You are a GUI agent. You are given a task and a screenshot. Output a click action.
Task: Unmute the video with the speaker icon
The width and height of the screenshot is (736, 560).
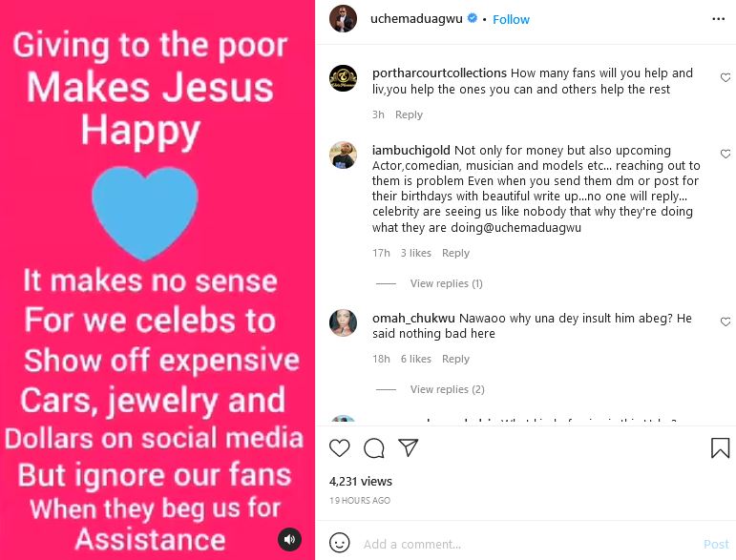(289, 540)
